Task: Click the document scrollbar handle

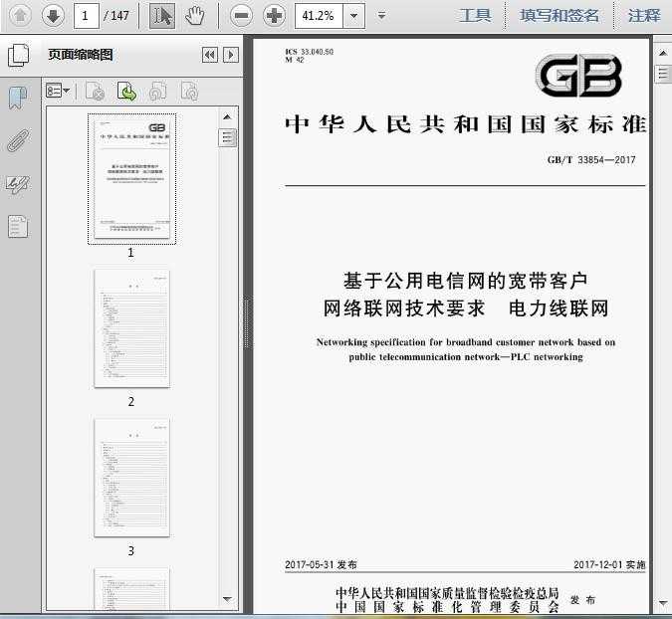Action: coord(663,74)
